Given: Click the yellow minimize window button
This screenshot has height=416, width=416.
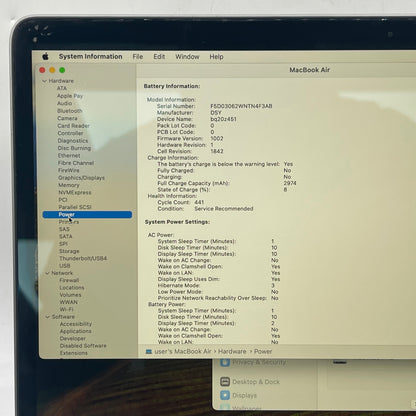Looking at the screenshot, I should click(52, 70).
